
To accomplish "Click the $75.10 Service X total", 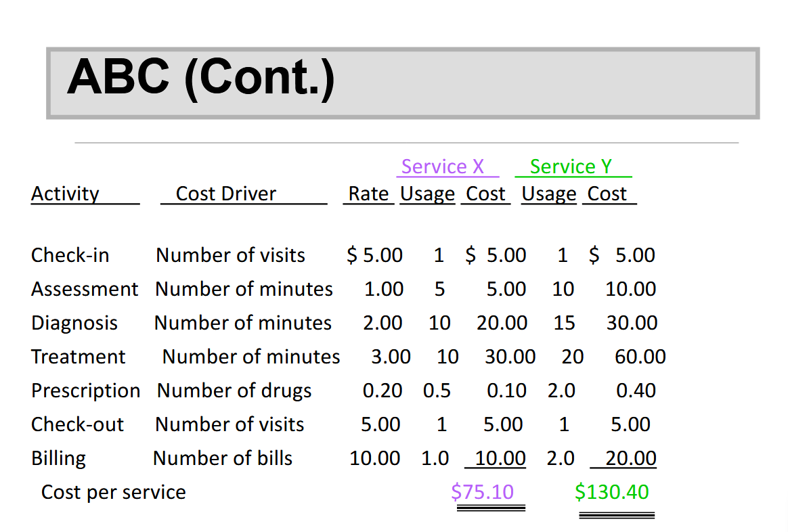I will point(483,491).
